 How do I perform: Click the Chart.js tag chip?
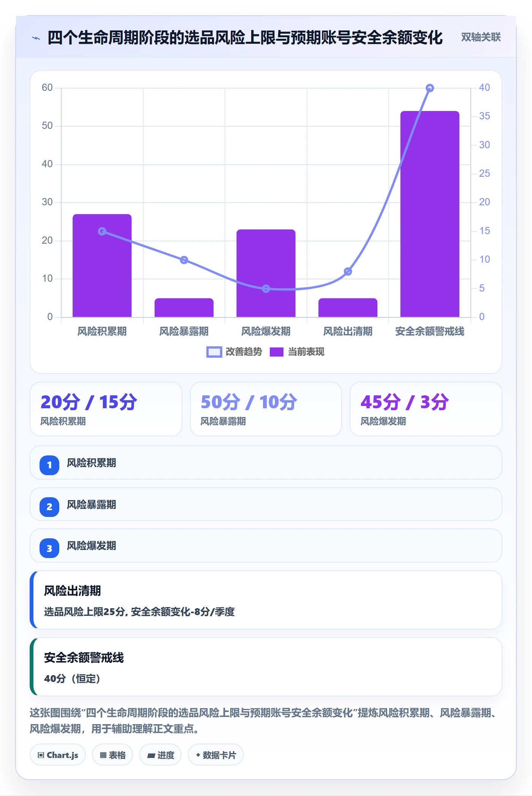tap(58, 755)
